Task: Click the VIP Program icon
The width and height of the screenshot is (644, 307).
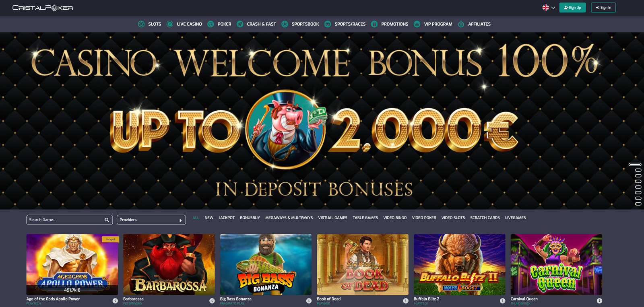Action: click(x=417, y=24)
